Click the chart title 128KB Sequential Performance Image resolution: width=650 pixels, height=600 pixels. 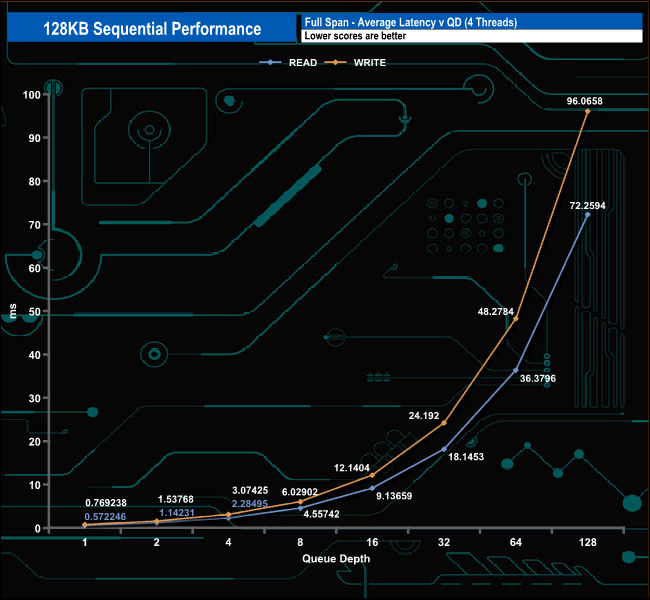pyautogui.click(x=152, y=29)
